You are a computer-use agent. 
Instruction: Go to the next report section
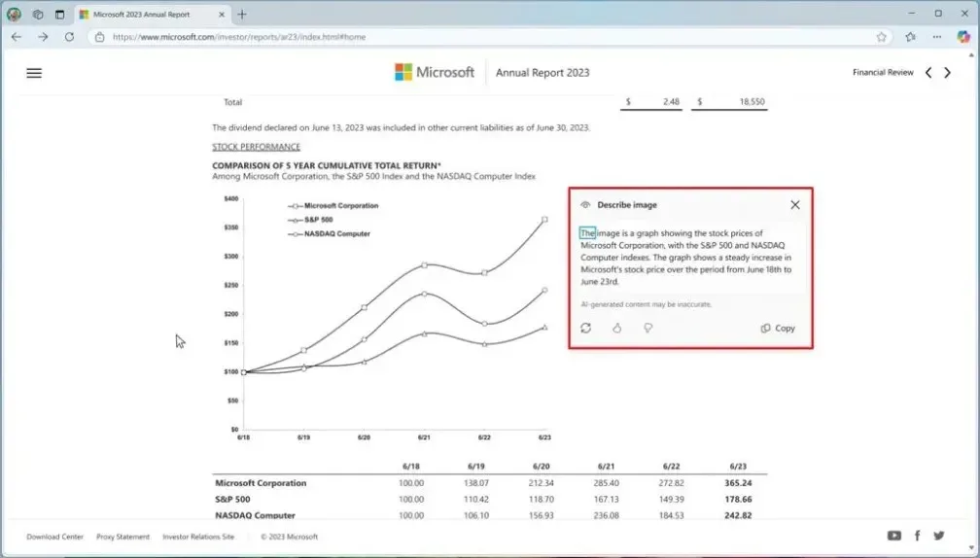(x=948, y=73)
